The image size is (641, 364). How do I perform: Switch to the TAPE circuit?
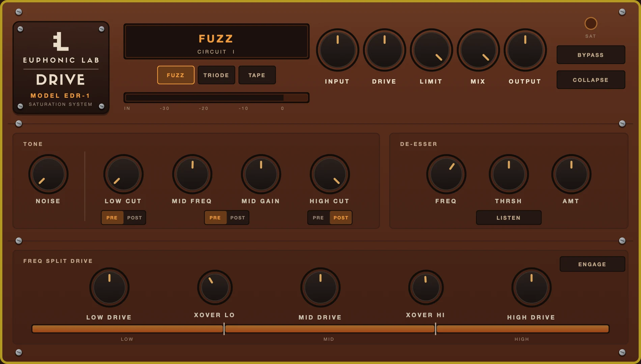pos(257,75)
